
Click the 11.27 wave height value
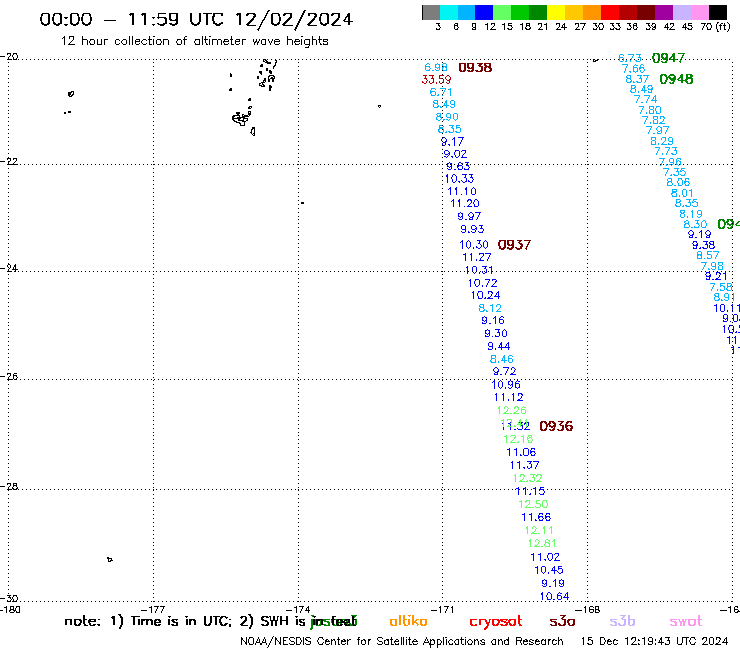(x=477, y=257)
